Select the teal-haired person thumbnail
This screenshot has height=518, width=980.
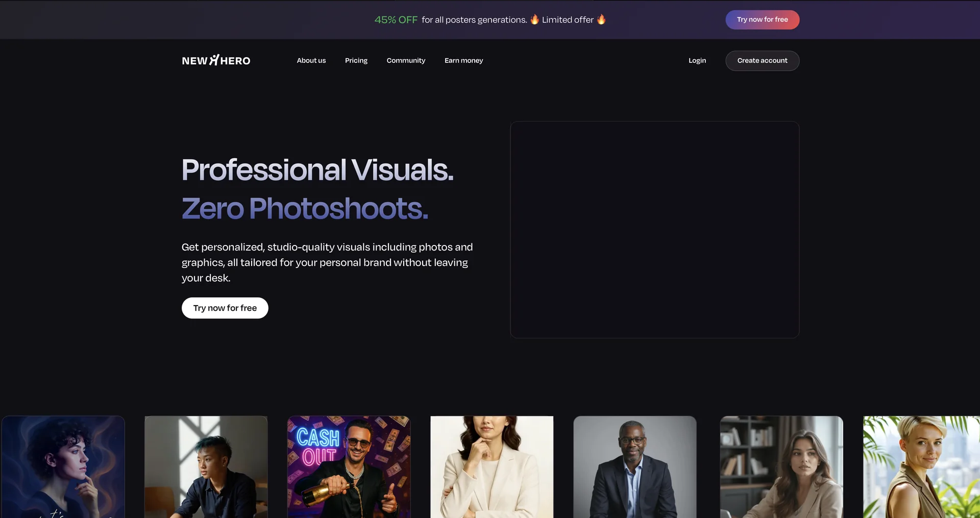(206, 466)
